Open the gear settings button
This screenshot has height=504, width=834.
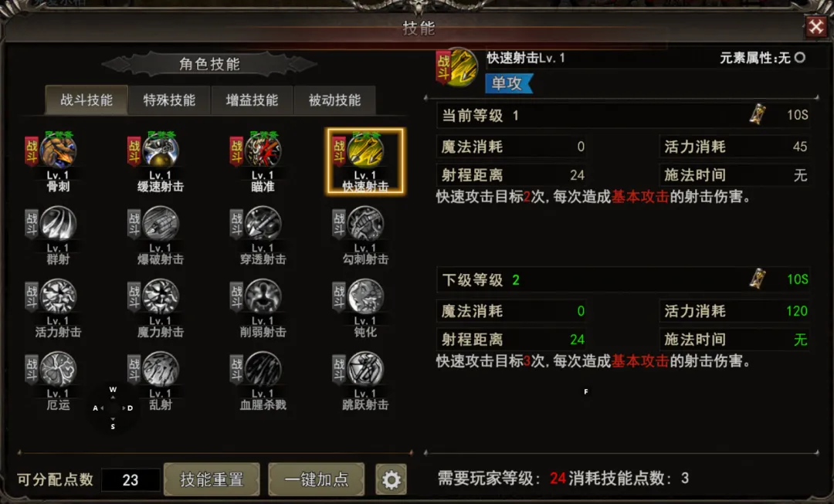click(391, 479)
